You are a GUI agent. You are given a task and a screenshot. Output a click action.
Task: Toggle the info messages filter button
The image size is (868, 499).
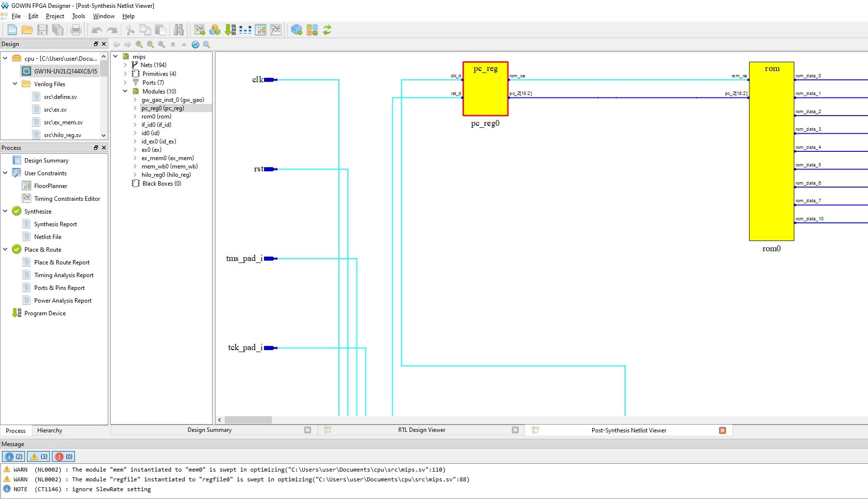(14, 456)
